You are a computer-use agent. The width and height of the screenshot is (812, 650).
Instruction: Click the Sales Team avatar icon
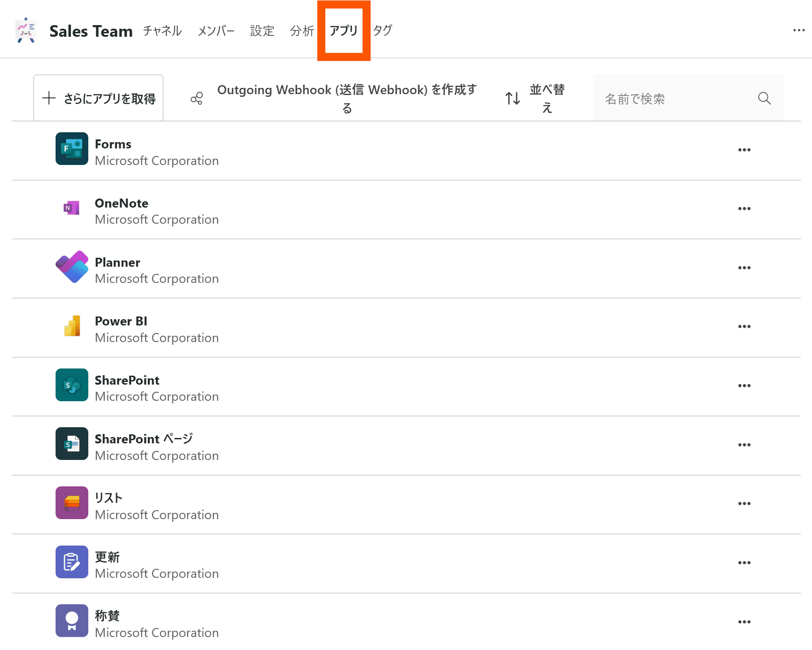[26, 30]
